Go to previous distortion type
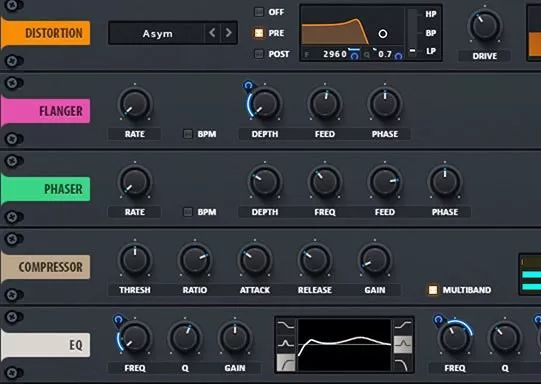 coord(212,33)
